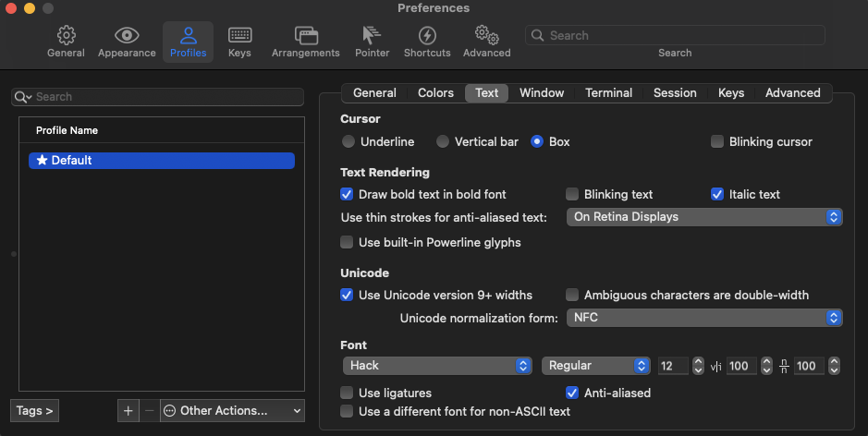Image resolution: width=868 pixels, height=436 pixels.
Task: Open the Keys keyboard icon pane
Action: (239, 42)
